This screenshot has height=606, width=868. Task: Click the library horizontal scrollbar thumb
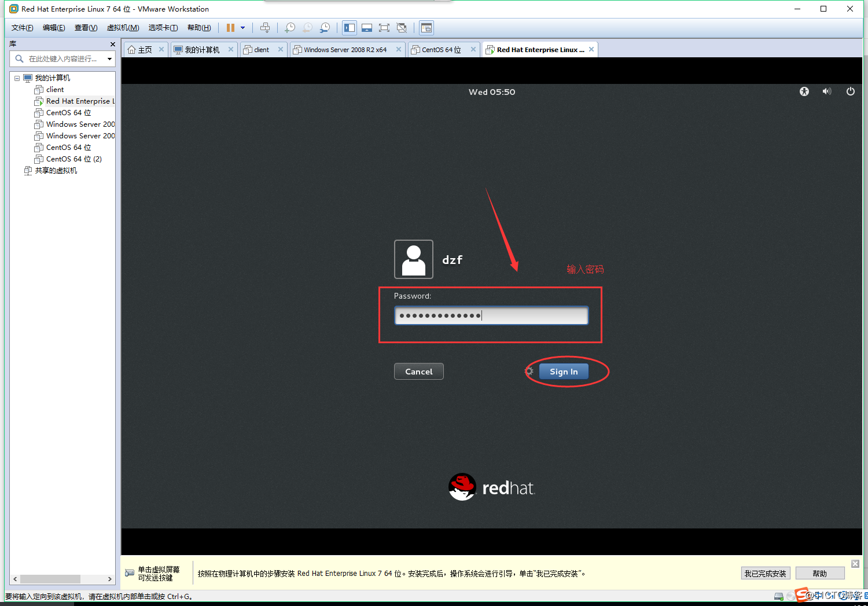[x=50, y=579]
